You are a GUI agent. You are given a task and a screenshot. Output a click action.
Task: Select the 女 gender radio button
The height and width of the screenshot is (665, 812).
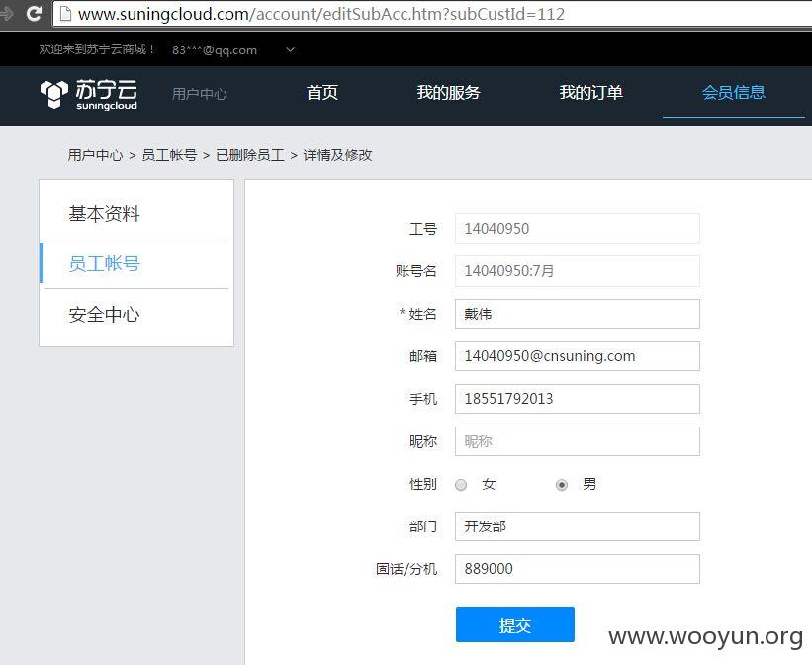461,485
